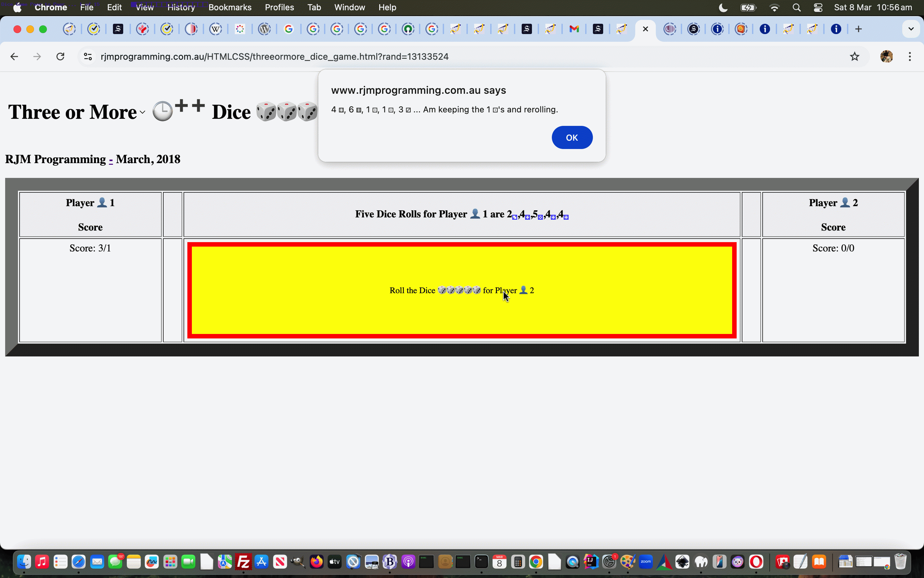Open Trash from the dock
Image resolution: width=924 pixels, height=578 pixels.
point(900,562)
